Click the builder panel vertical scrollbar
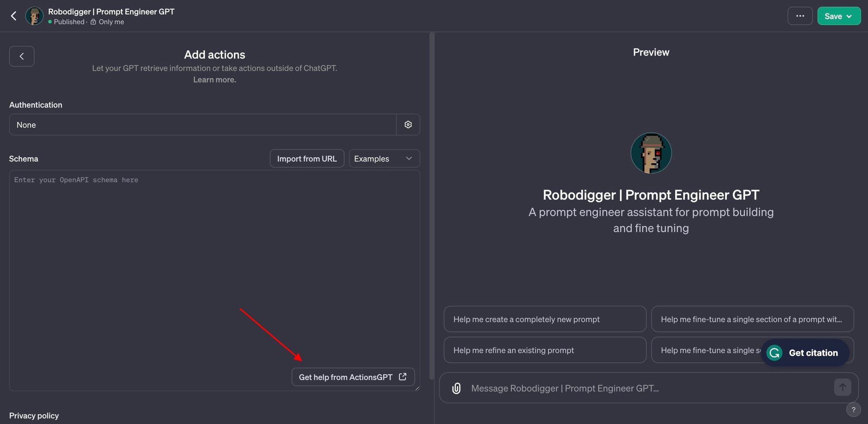This screenshot has width=868, height=424. point(431,206)
